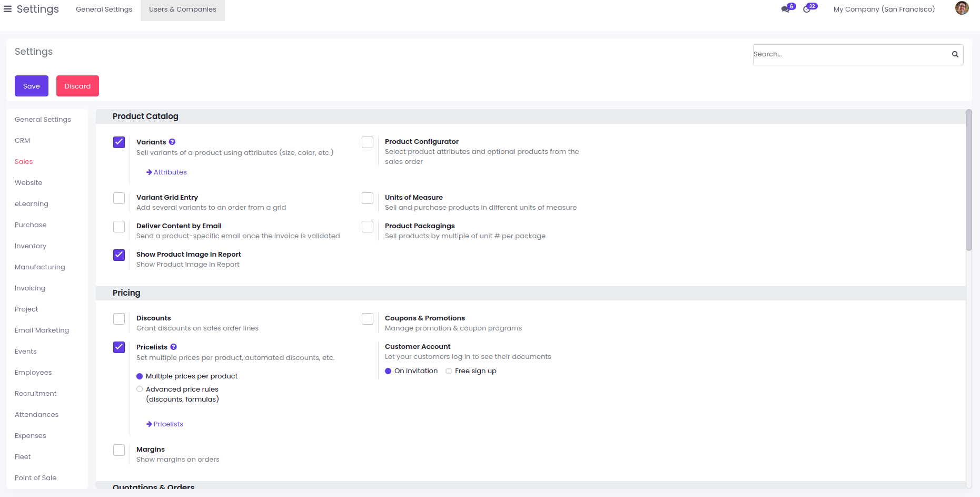The width and height of the screenshot is (980, 497).
Task: Follow the Pricelists link
Action: [x=168, y=424]
